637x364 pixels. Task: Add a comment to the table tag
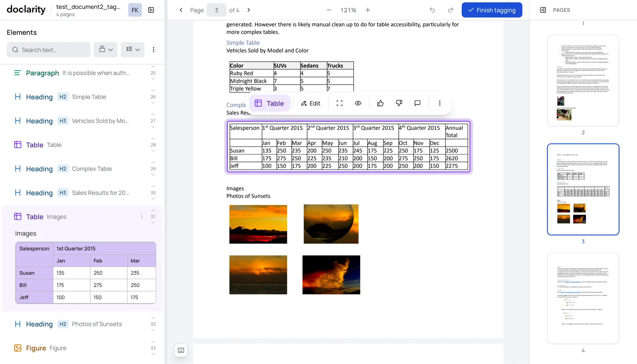[x=418, y=103]
